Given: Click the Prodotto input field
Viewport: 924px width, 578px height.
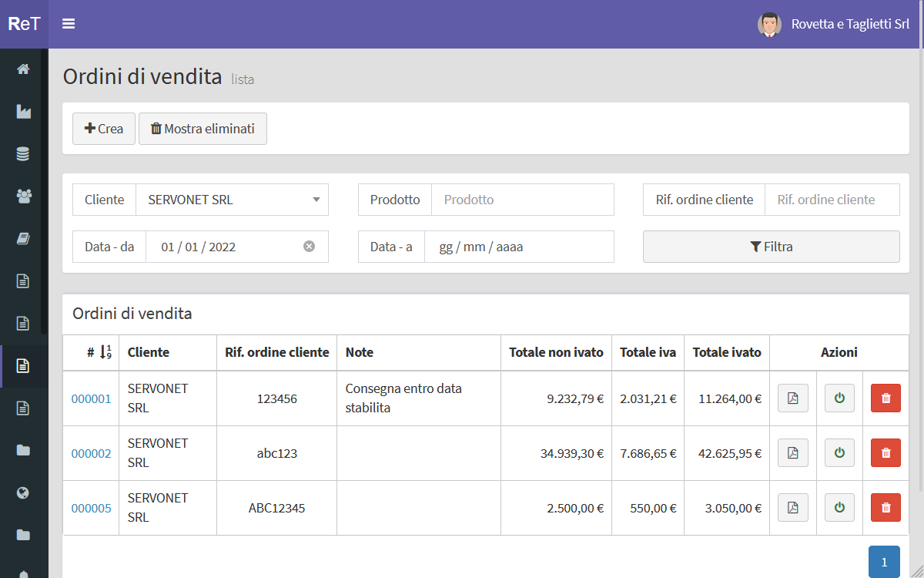Looking at the screenshot, I should [x=522, y=200].
